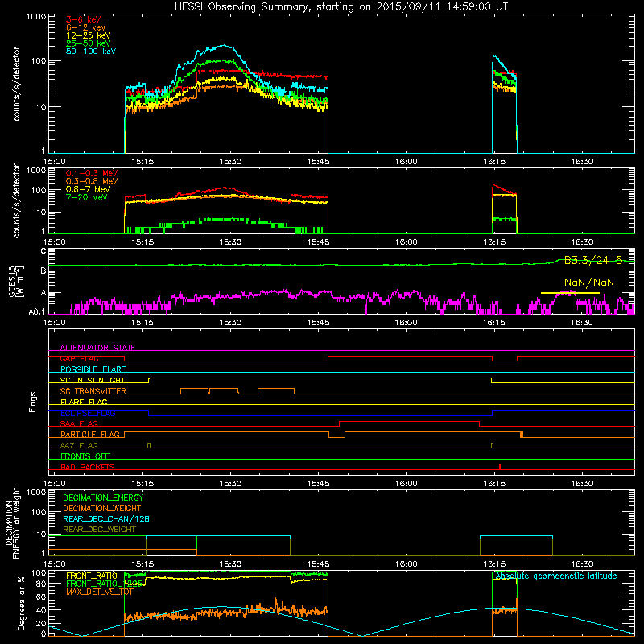Select the "REAR_DEC_CHAN/128" legend label
The width and height of the screenshot is (644, 644).
(x=106, y=519)
